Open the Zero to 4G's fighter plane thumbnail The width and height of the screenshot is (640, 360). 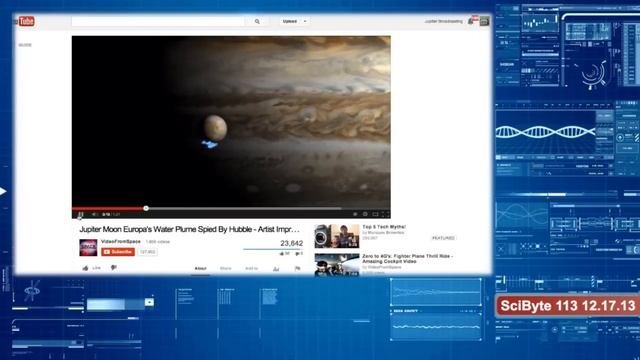(337, 264)
